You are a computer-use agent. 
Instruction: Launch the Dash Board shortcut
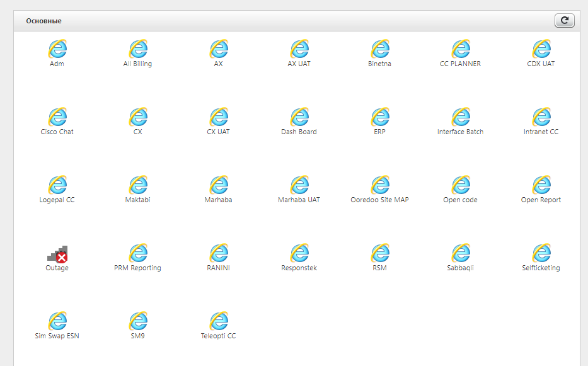(299, 117)
